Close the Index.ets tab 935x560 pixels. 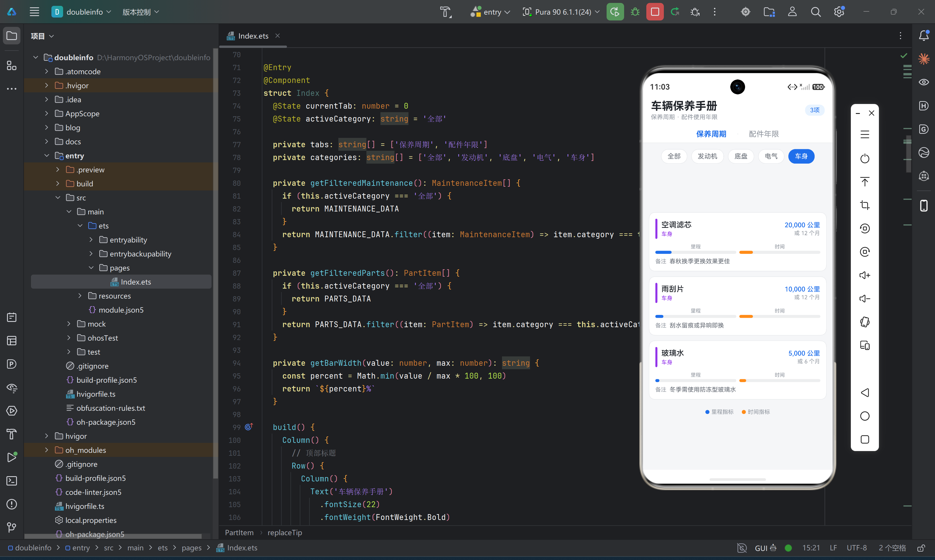pos(277,36)
